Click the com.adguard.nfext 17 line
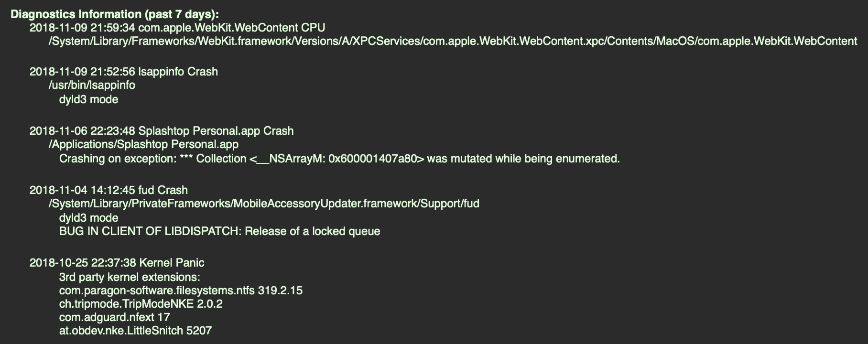The height and width of the screenshot is (344, 868). coord(114,317)
